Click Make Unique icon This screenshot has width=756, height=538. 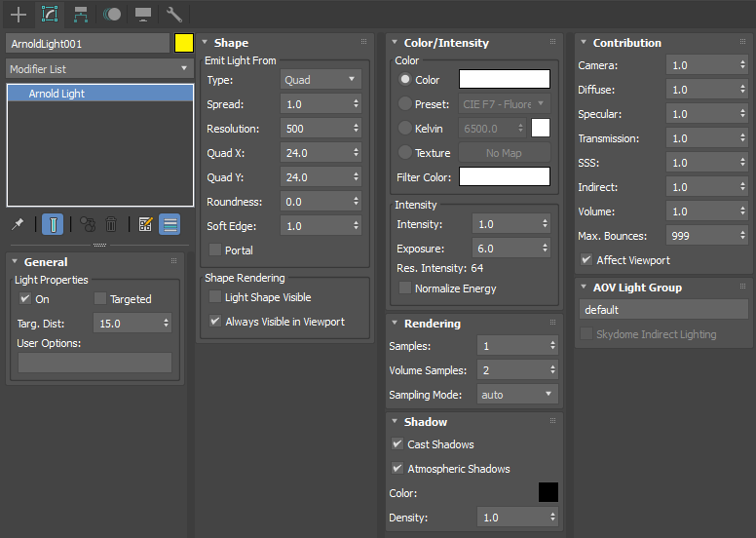[88, 224]
